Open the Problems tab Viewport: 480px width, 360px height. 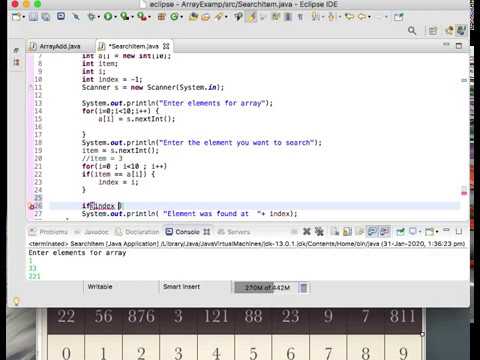(x=49, y=232)
